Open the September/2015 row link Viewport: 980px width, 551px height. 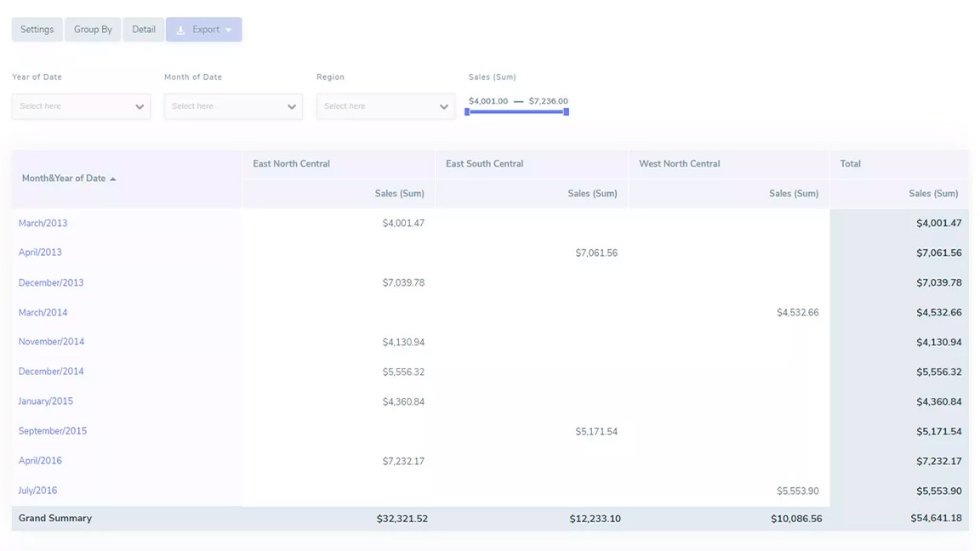(53, 431)
